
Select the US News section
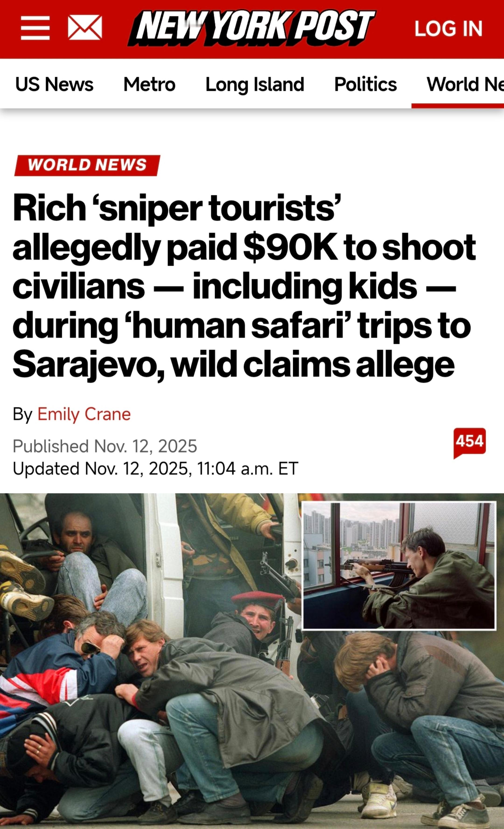pyautogui.click(x=54, y=84)
